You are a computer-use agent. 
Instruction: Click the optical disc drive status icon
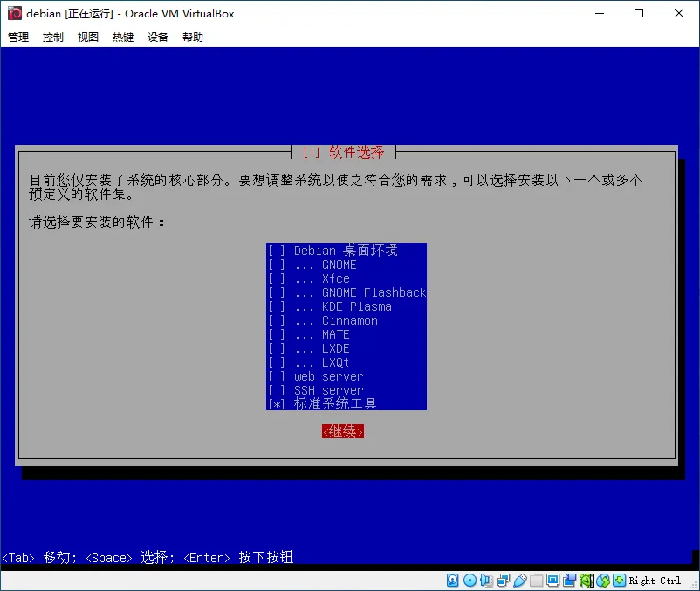tap(470, 581)
